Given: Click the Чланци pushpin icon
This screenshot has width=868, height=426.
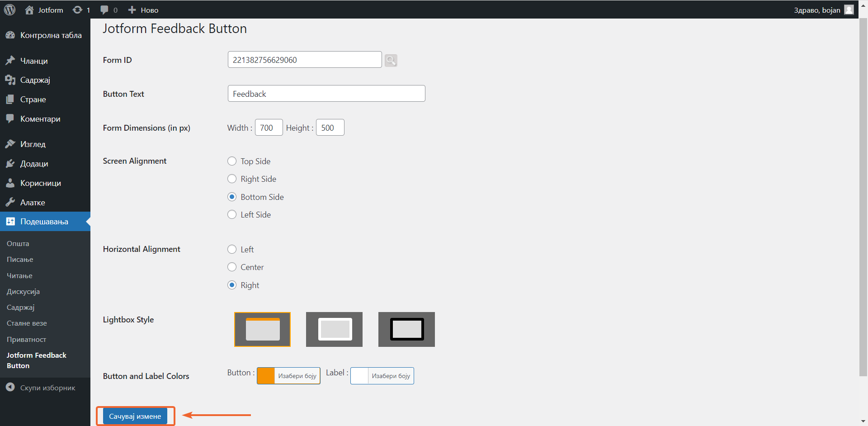Looking at the screenshot, I should (x=10, y=61).
